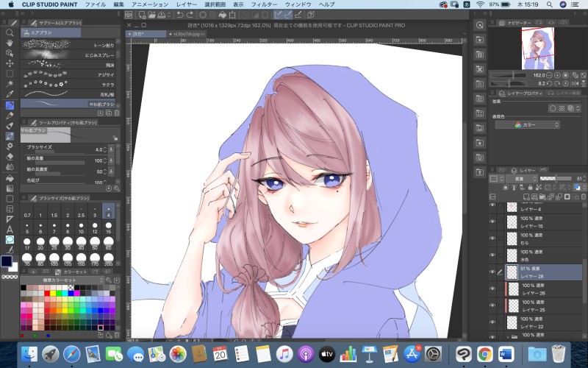Click the dark navy main color swatch
The width and height of the screenshot is (588, 368).
click(x=7, y=261)
